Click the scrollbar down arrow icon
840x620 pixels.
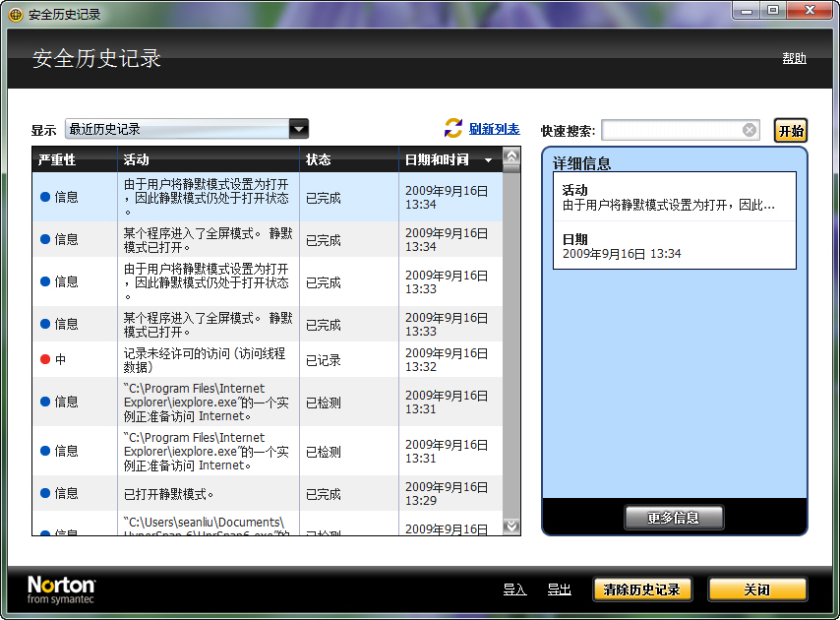[x=511, y=527]
